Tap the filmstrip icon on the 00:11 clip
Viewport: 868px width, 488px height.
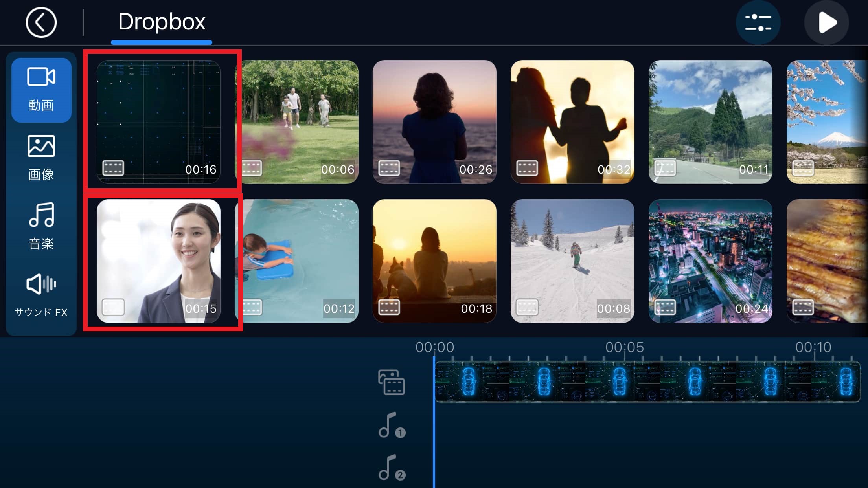point(665,168)
